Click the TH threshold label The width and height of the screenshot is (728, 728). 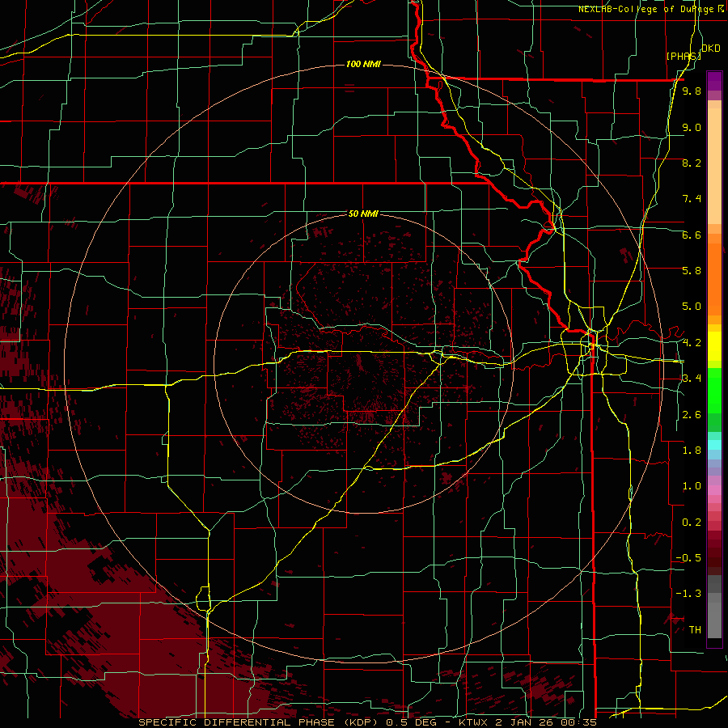(x=695, y=630)
